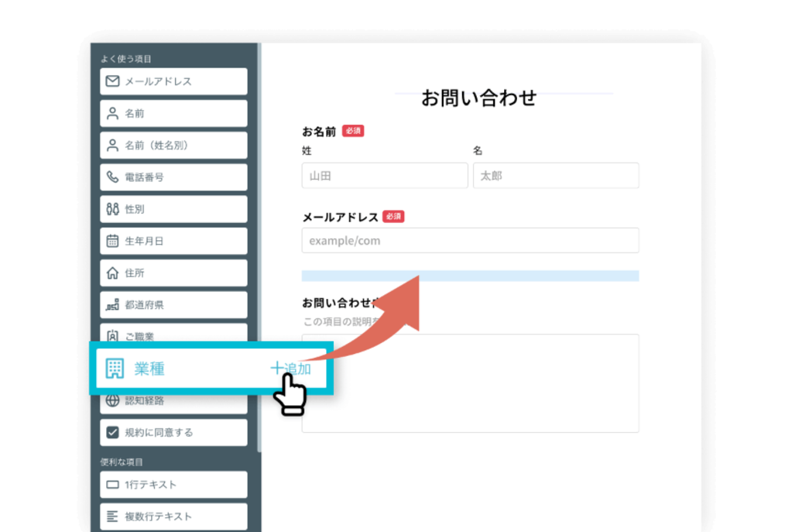Add the 1行テキスト field item
The image size is (792, 532).
(173, 485)
